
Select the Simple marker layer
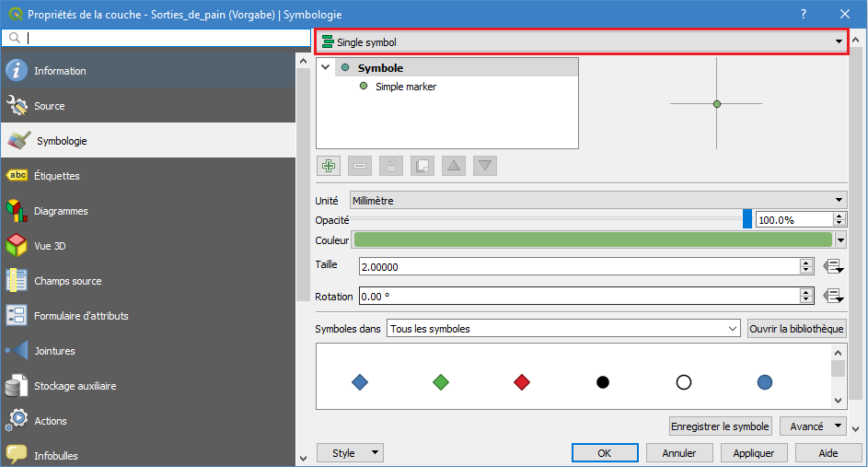(405, 87)
